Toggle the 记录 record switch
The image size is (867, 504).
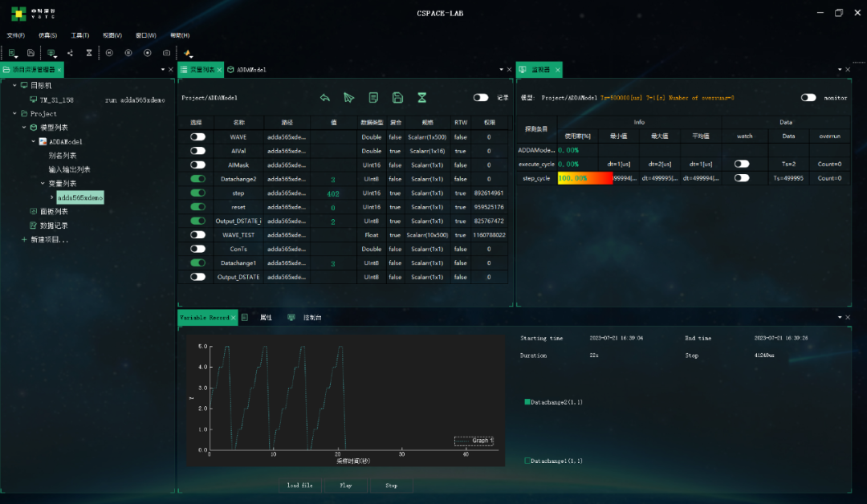click(x=481, y=97)
